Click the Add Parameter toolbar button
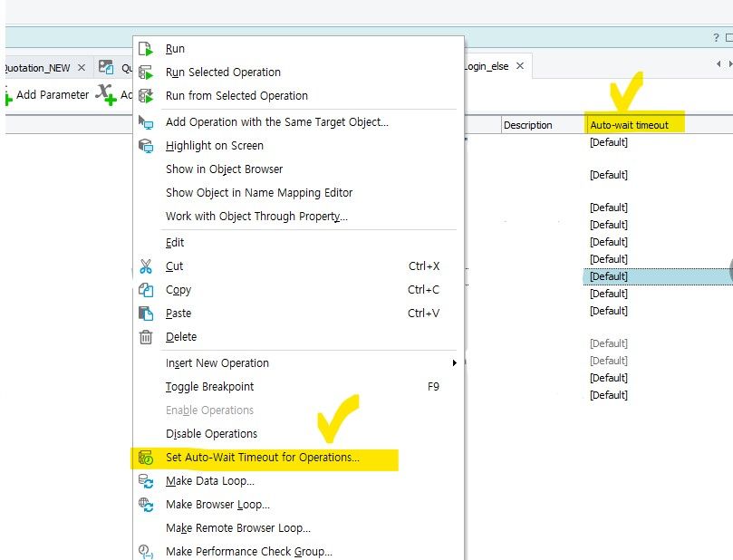This screenshot has width=733, height=560. 45,95
